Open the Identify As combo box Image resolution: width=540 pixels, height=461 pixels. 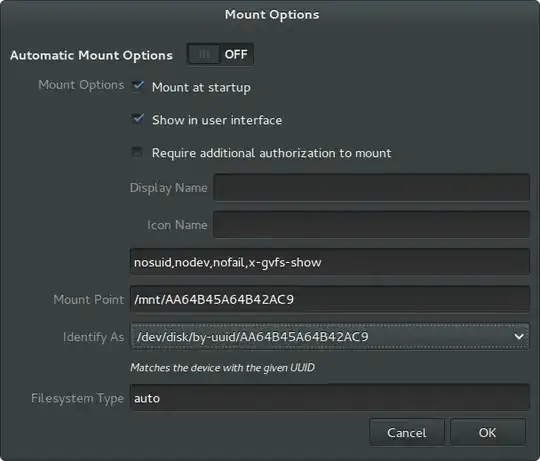(x=330, y=336)
